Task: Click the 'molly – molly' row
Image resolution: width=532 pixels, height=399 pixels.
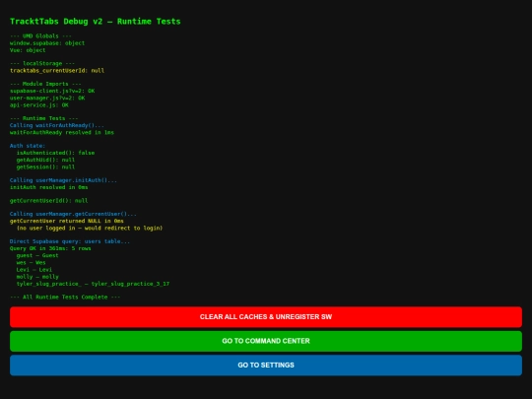Action: tap(37, 277)
